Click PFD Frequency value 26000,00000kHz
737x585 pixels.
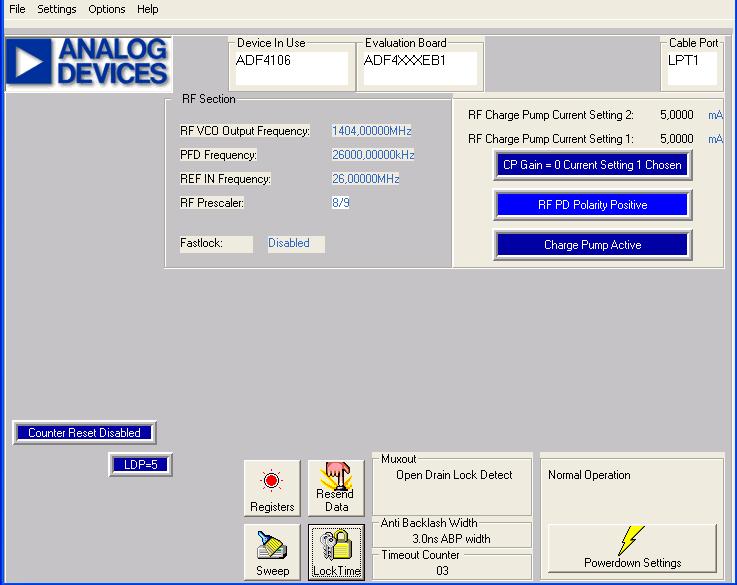click(x=373, y=155)
